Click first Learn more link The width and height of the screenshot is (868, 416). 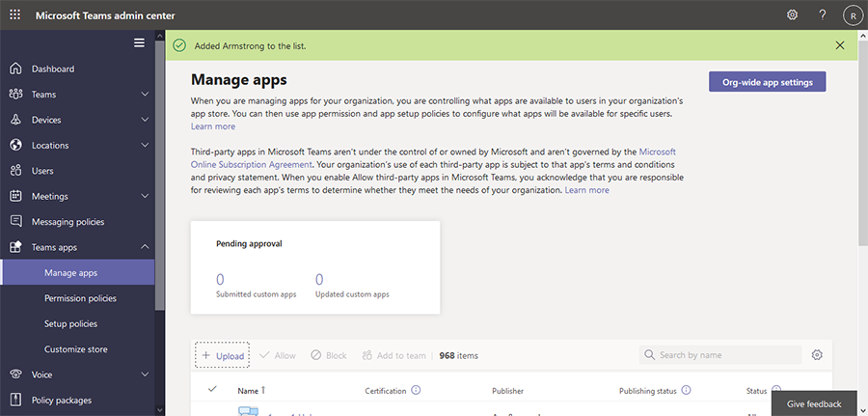coord(213,126)
